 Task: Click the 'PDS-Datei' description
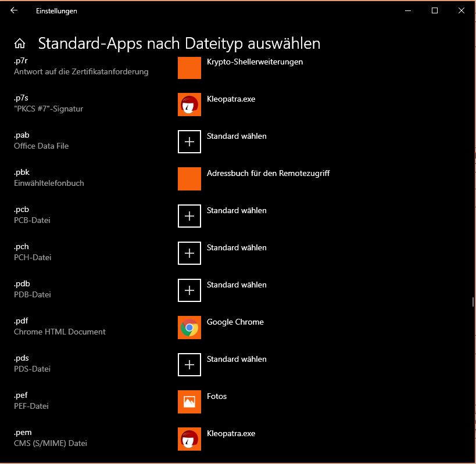[32, 369]
